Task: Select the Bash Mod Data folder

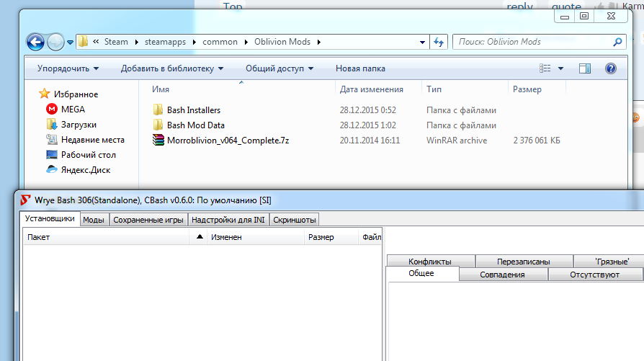Action: click(x=189, y=125)
